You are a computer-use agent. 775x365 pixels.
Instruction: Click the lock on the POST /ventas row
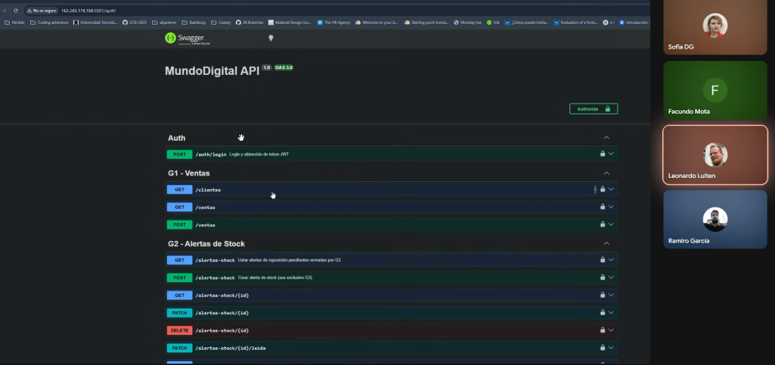point(603,224)
